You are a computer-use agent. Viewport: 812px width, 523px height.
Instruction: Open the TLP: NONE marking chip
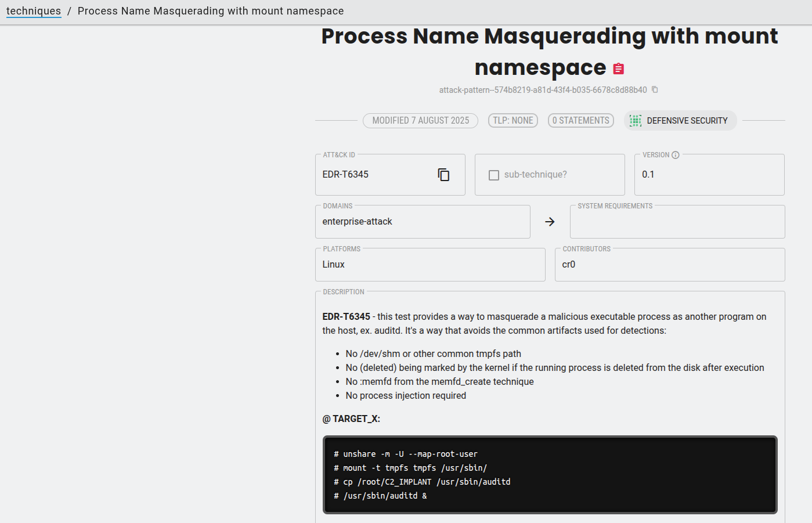513,121
